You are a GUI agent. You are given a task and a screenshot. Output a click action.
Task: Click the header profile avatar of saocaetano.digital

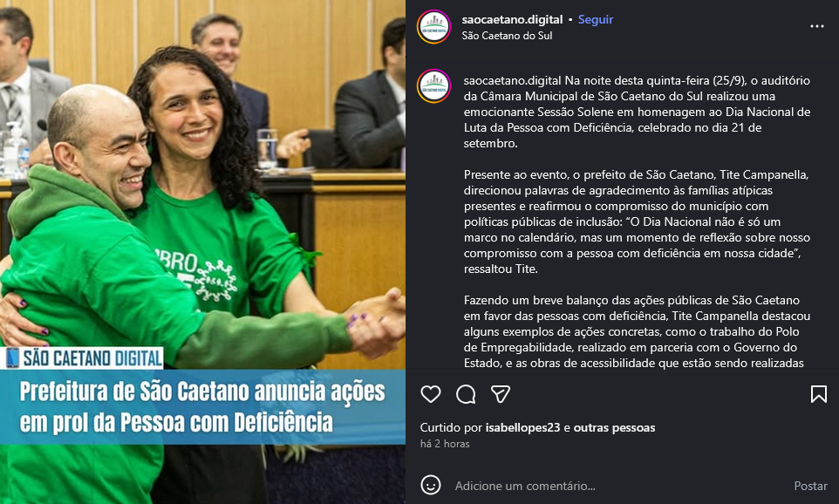pyautogui.click(x=434, y=27)
